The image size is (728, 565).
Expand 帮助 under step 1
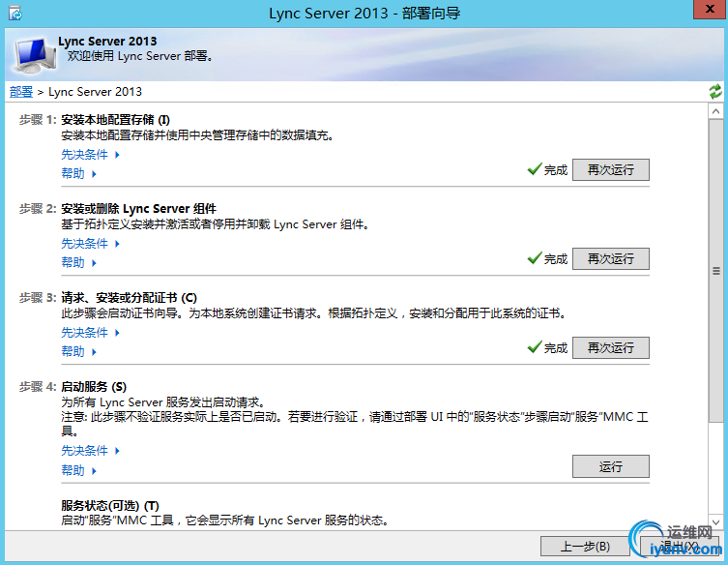click(79, 174)
